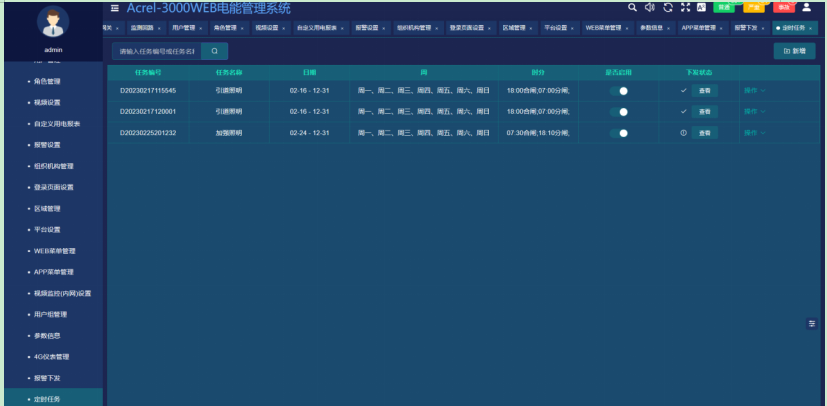Disable the task D20230225201232 switch
Screen dimensions: 827x406
click(x=619, y=132)
